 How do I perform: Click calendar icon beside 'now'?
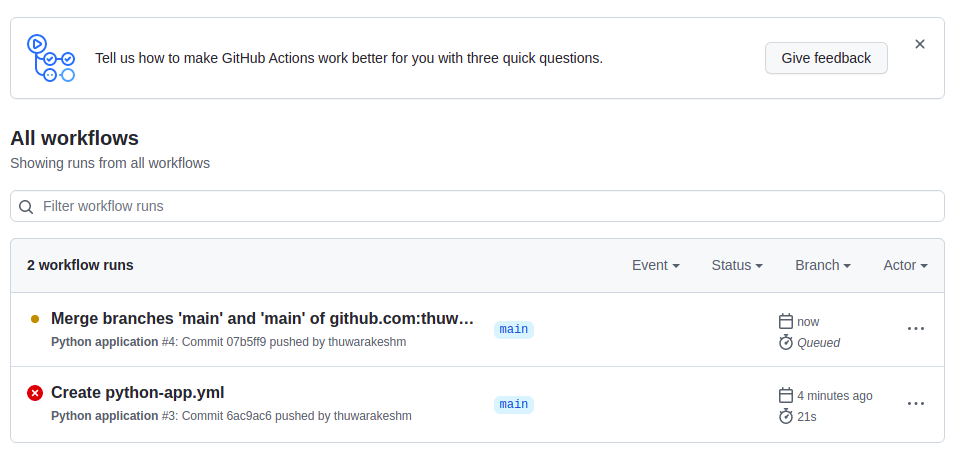click(786, 321)
